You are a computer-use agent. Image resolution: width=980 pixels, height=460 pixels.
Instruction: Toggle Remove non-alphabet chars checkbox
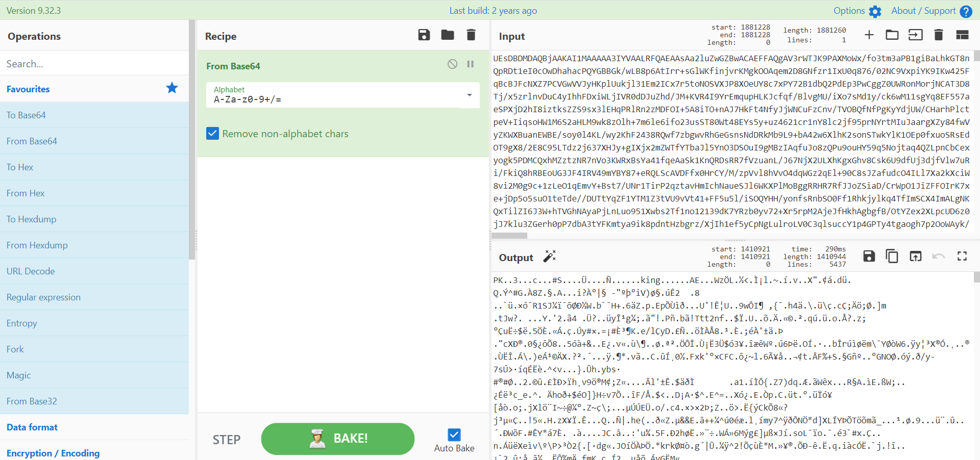pyautogui.click(x=212, y=134)
